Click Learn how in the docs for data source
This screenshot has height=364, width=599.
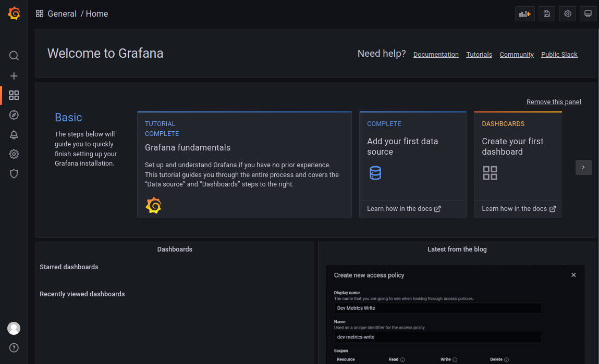pyautogui.click(x=404, y=209)
